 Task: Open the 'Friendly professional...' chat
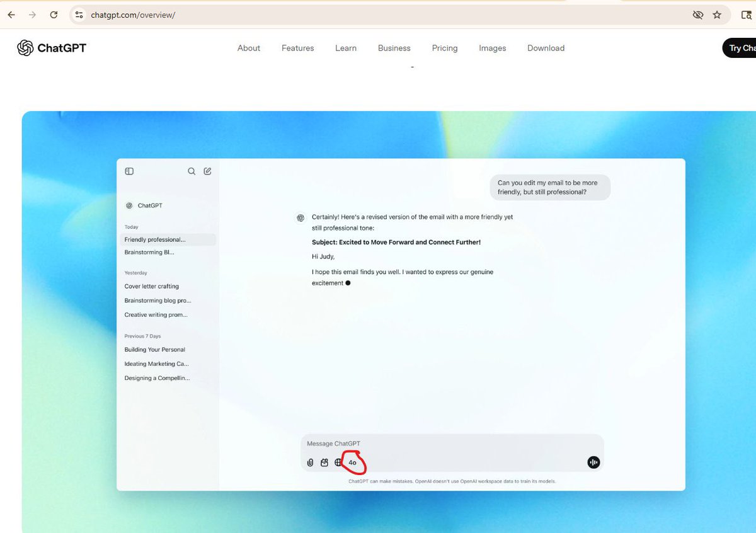pos(168,239)
